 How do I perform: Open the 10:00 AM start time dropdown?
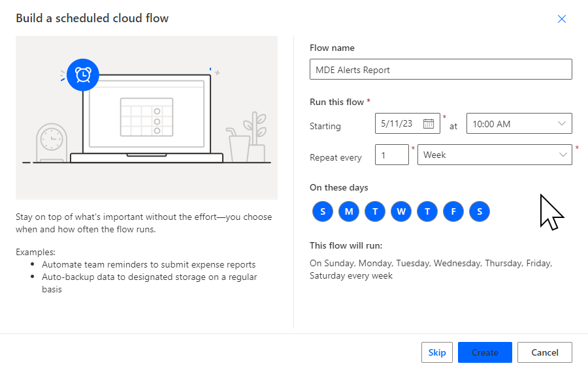pyautogui.click(x=519, y=124)
